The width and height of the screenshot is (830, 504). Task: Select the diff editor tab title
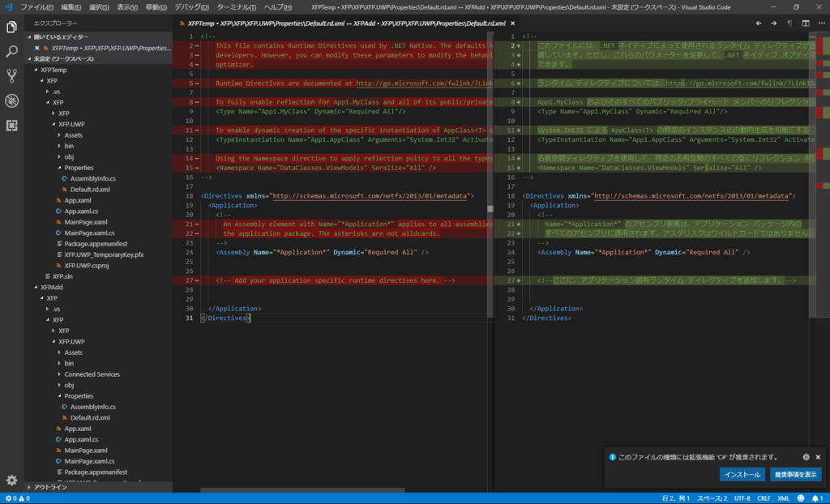346,23
